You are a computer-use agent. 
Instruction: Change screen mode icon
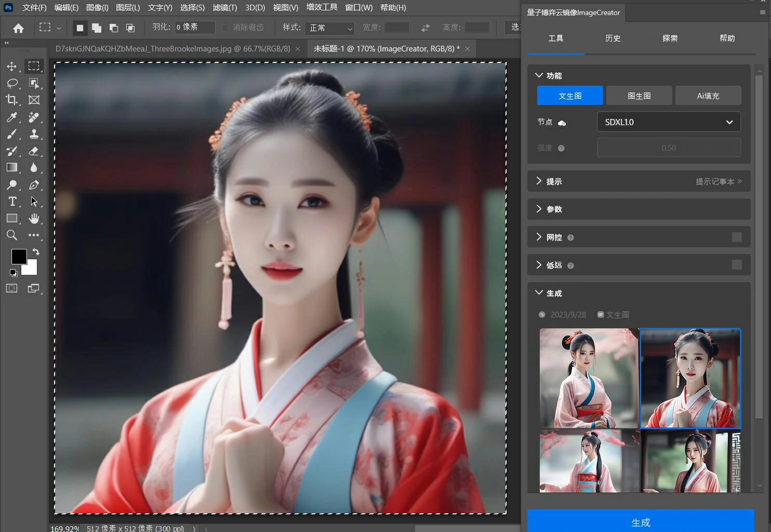click(x=34, y=288)
